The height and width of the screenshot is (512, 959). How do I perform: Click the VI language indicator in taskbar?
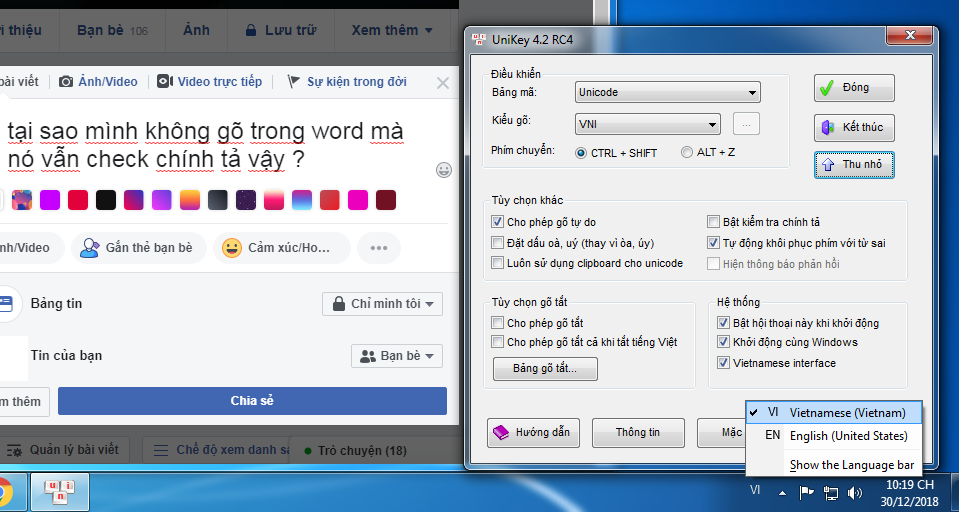[755, 490]
